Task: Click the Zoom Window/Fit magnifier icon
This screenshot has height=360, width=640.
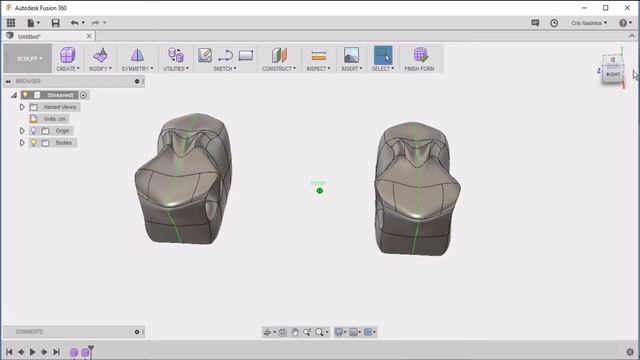Action: point(320,332)
